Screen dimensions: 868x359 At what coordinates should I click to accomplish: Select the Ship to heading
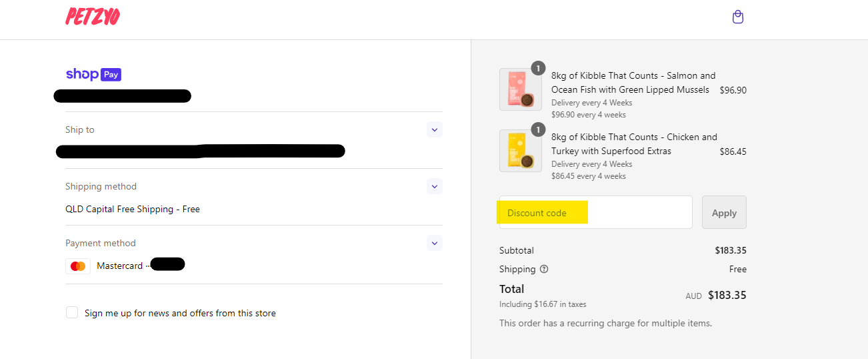[x=80, y=129]
